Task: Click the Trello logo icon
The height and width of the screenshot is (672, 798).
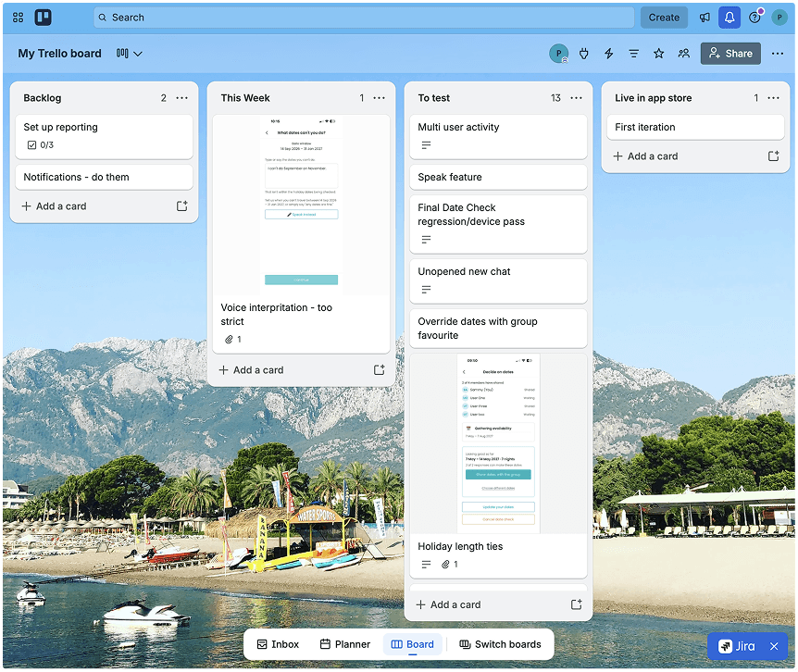Action: [x=43, y=18]
